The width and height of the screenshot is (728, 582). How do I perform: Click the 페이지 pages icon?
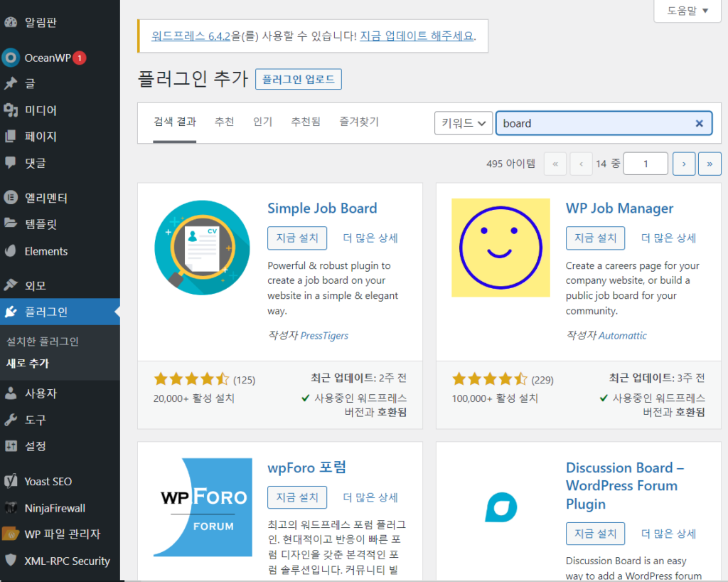pyautogui.click(x=11, y=137)
